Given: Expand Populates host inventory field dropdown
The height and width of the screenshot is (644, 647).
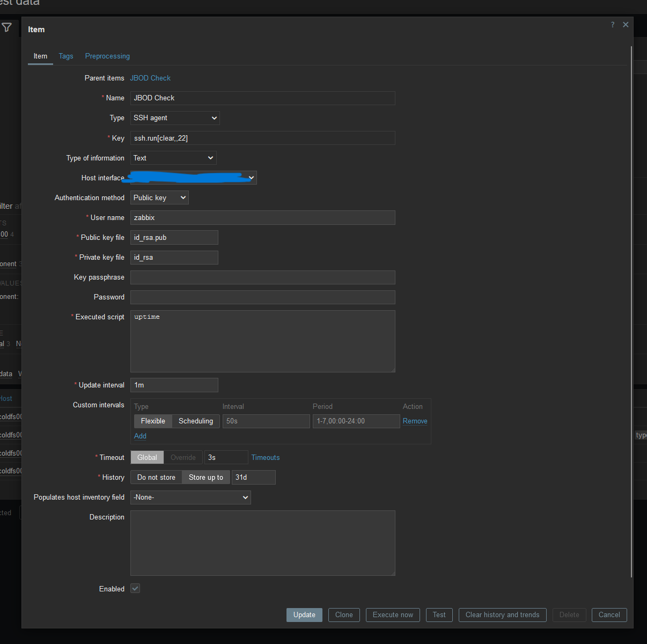Looking at the screenshot, I should (190, 497).
